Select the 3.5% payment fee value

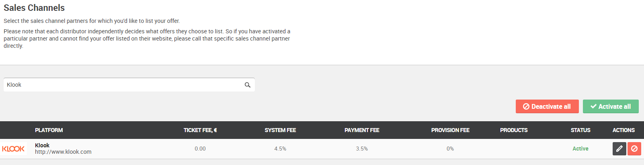(x=362, y=149)
